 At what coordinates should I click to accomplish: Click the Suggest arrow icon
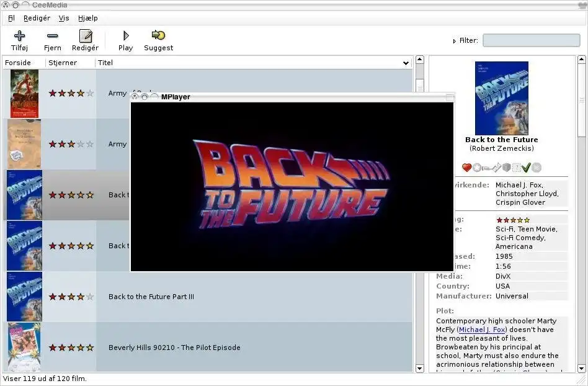click(158, 35)
